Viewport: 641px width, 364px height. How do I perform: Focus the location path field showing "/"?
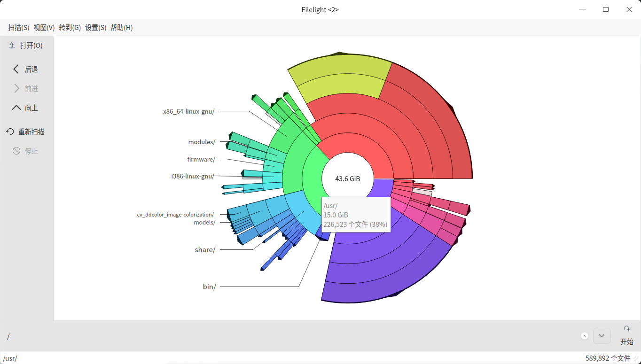point(291,336)
